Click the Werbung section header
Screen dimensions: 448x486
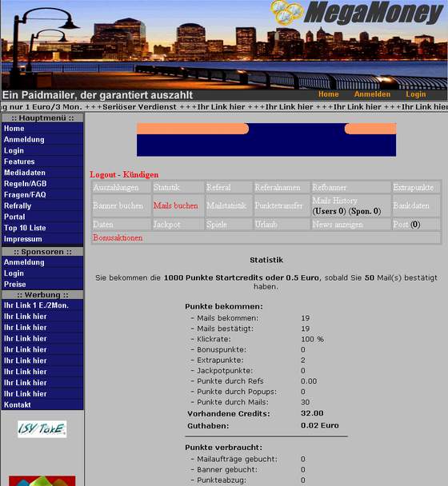pos(42,294)
